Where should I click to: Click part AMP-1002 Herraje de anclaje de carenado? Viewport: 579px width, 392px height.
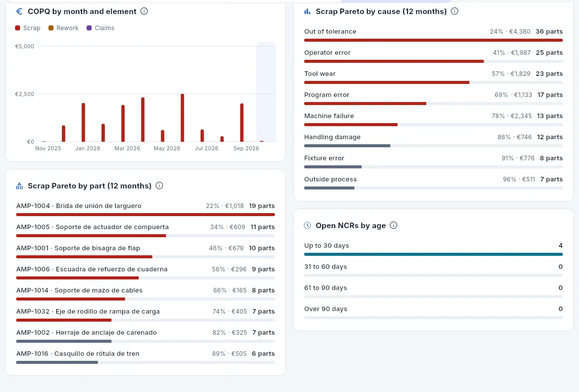coord(86,333)
